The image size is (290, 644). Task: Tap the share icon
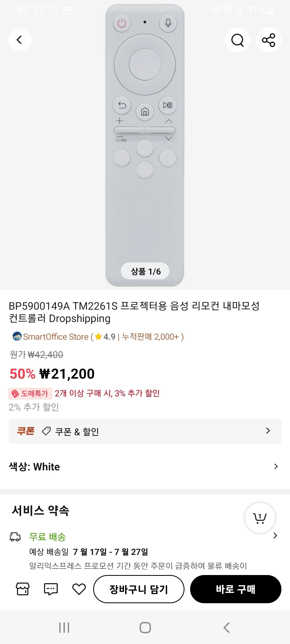click(x=269, y=40)
